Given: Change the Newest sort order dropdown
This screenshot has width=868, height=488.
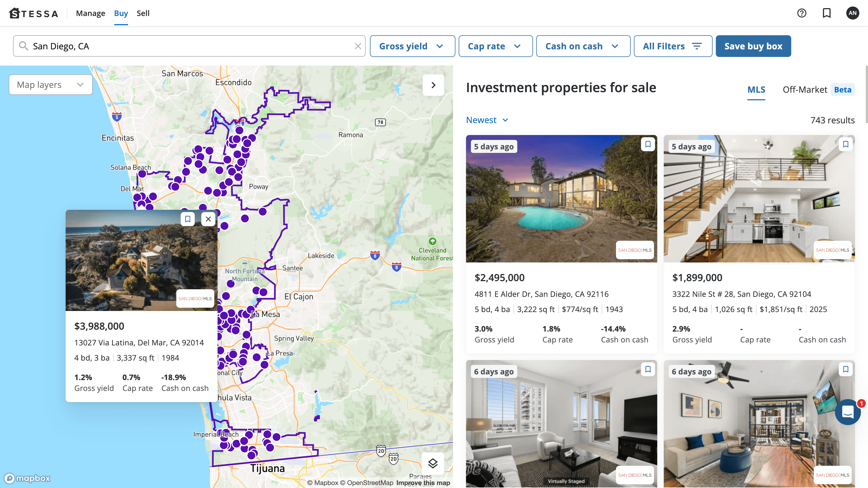Looking at the screenshot, I should pos(487,120).
